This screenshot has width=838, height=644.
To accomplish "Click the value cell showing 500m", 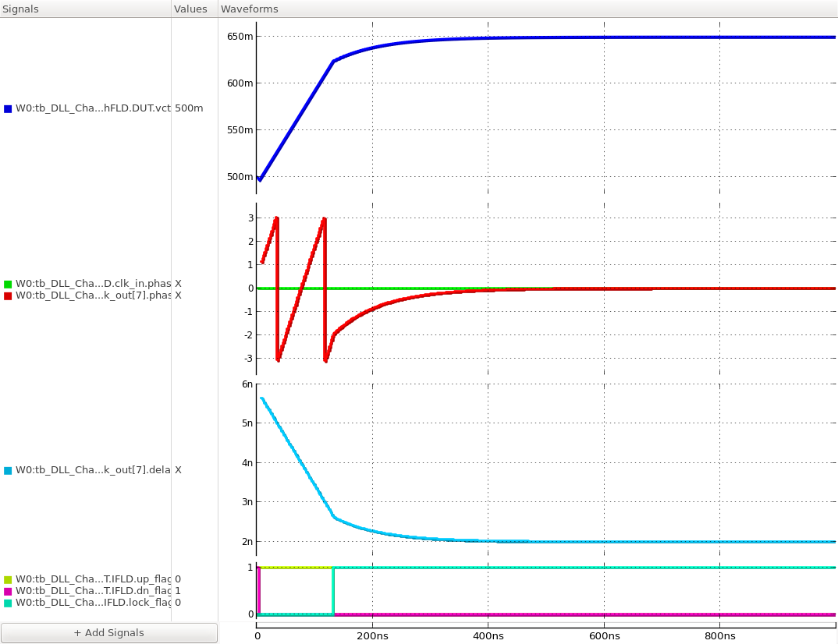I will click(x=191, y=108).
